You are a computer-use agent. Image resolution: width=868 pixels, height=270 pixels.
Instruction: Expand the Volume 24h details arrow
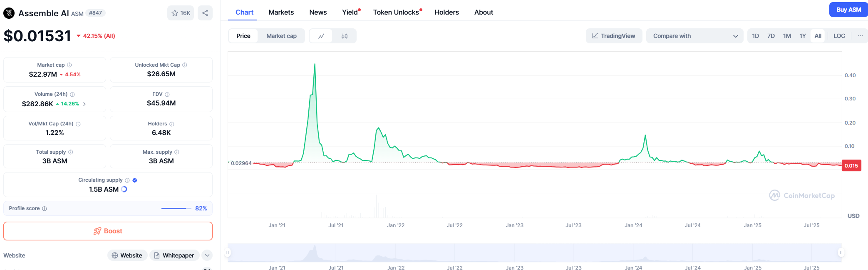click(84, 104)
